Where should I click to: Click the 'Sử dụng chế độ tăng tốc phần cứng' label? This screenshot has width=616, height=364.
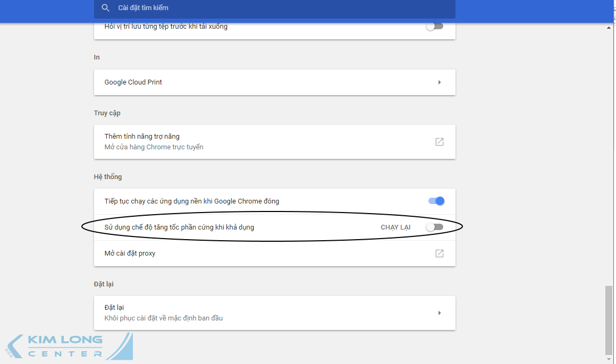tap(179, 227)
